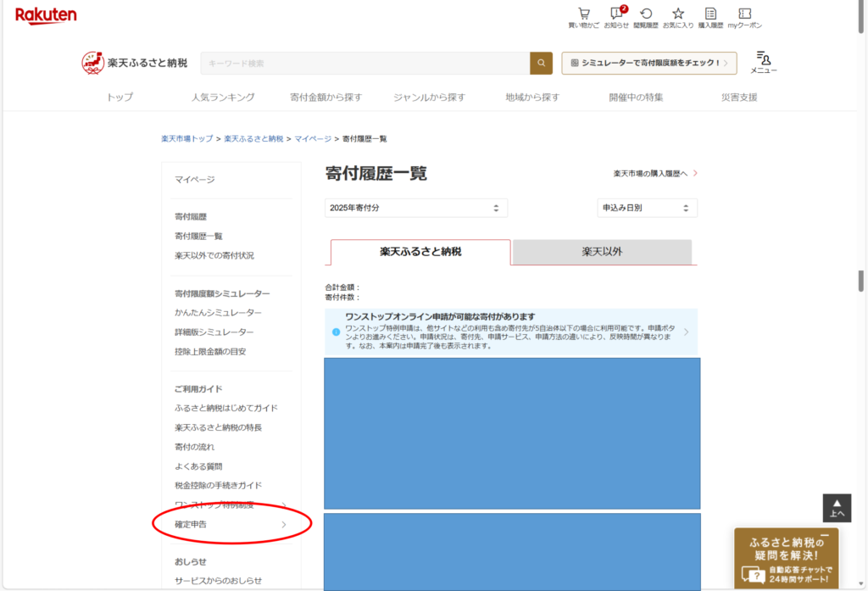Click the 楽天ふるさと納税 logo
This screenshot has width=868, height=591.
tap(135, 63)
